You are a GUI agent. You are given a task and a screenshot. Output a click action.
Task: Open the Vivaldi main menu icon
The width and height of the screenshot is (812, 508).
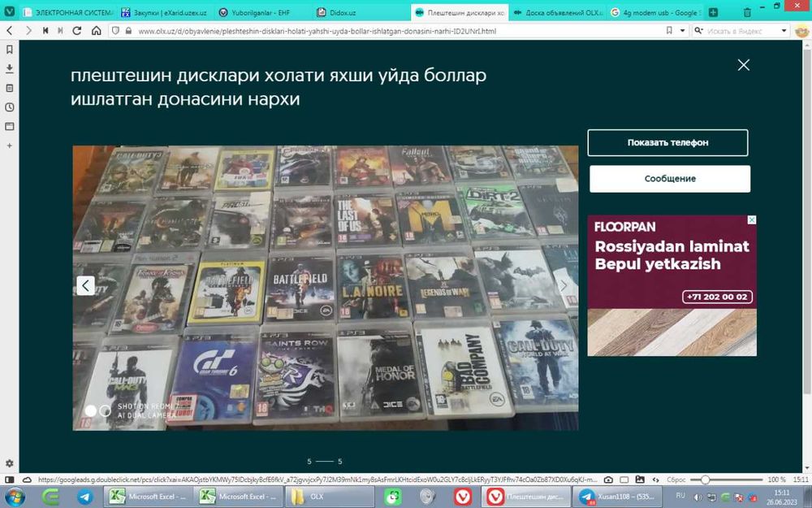[x=9, y=12]
